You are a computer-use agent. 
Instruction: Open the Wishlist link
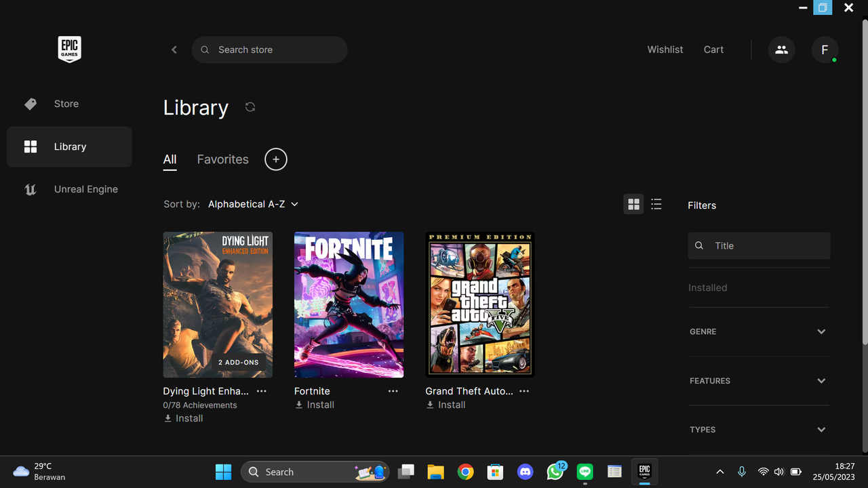coord(665,49)
